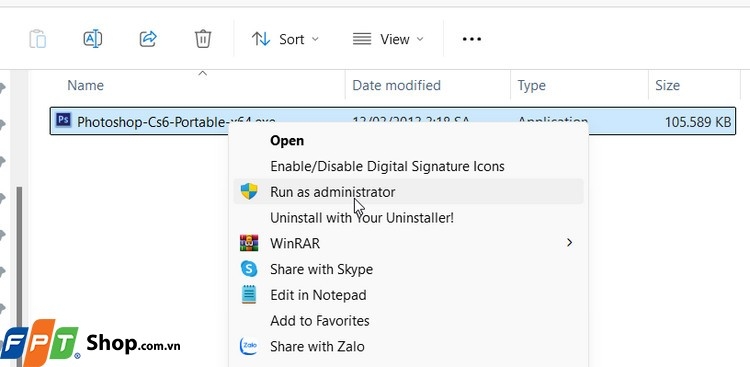
Task: Click the WinRAR books icon
Action: point(249,243)
